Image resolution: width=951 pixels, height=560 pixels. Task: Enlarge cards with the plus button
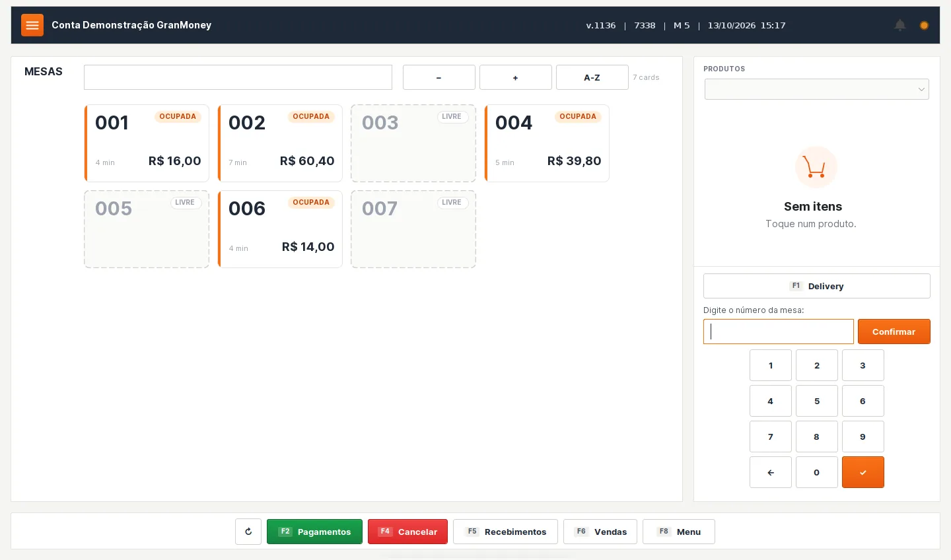click(516, 77)
